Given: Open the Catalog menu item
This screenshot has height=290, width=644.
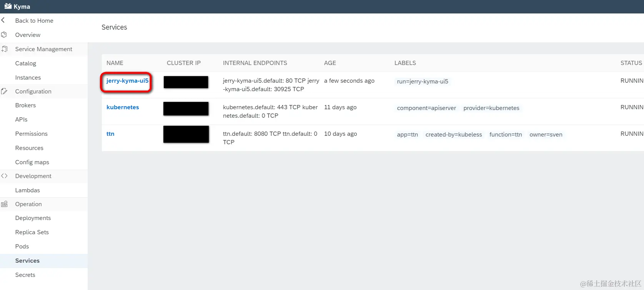Looking at the screenshot, I should 26,63.
